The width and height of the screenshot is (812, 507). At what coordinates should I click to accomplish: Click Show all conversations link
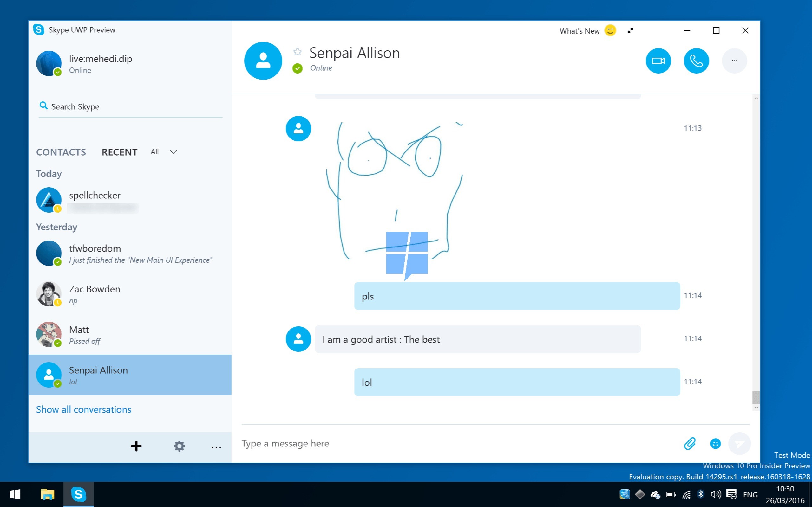click(x=83, y=409)
